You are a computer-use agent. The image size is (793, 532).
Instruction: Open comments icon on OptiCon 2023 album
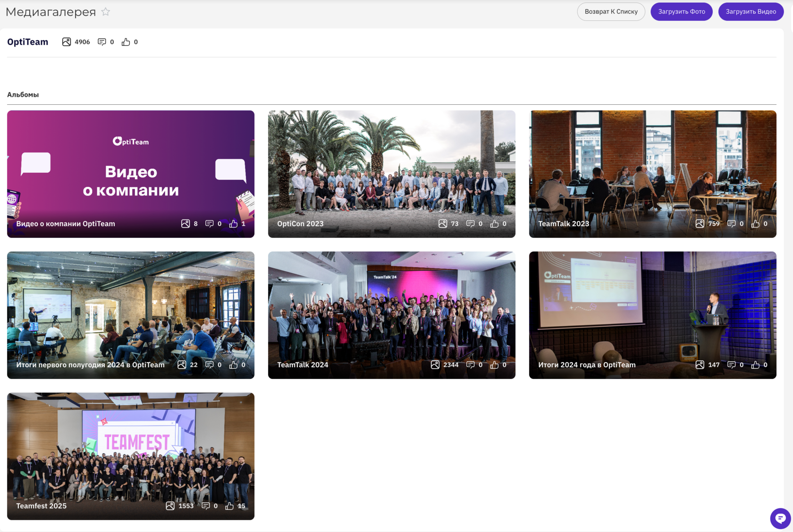(471, 224)
